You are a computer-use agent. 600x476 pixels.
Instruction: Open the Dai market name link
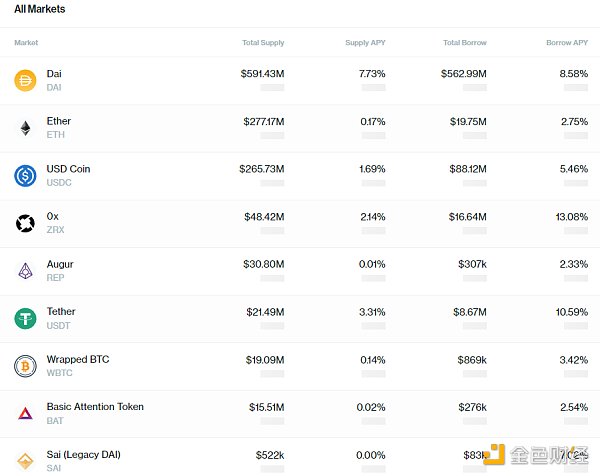[54, 74]
